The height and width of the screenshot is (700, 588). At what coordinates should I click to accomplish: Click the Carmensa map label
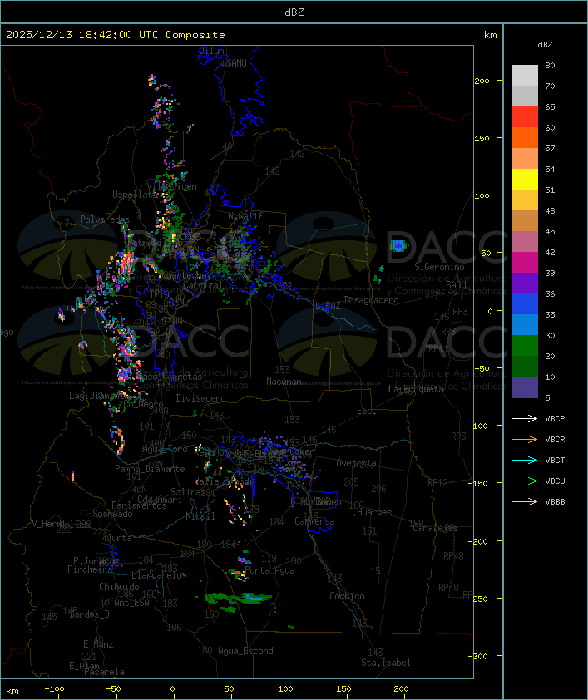[x=314, y=521]
